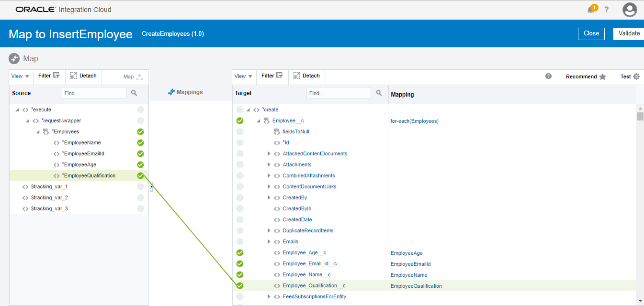
Task: Expand CombinedAttachments node
Action: [x=269, y=175]
